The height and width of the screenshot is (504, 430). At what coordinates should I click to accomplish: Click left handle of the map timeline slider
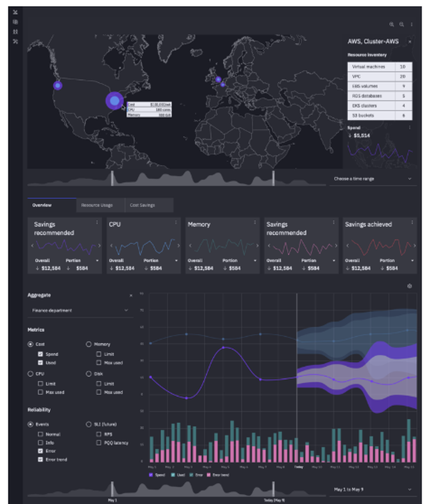click(112, 178)
